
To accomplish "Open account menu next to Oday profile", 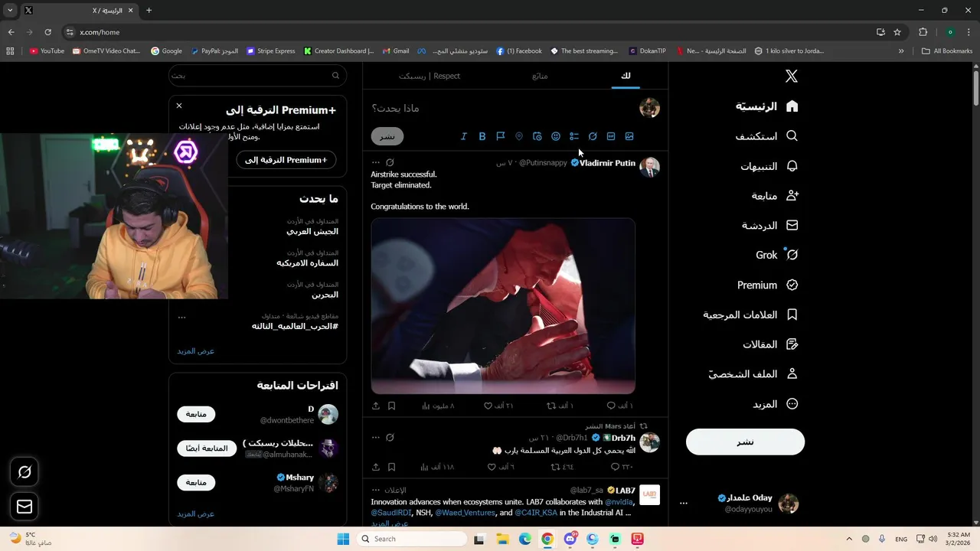I will click(684, 504).
